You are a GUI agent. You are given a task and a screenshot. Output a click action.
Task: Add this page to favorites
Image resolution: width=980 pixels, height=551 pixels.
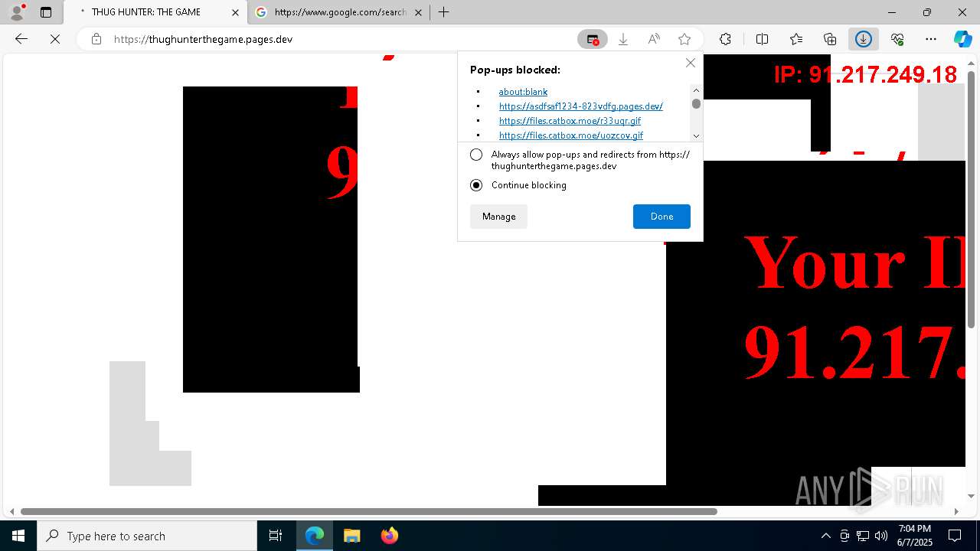click(684, 39)
